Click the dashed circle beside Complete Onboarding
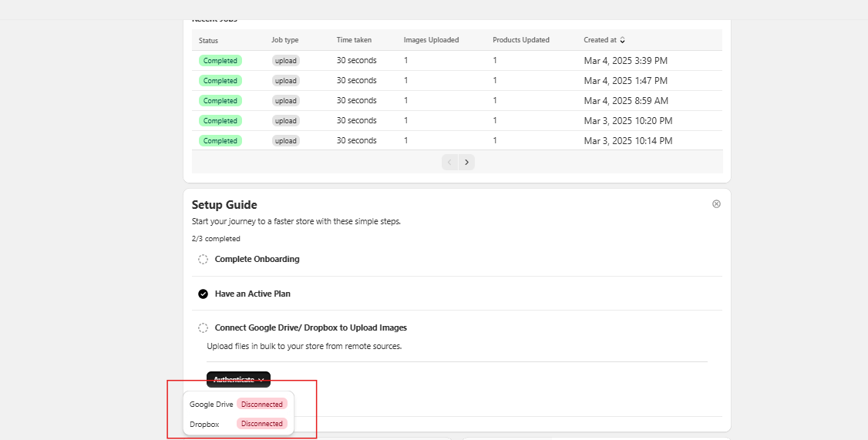Screen dimensions: 868x440 (203, 260)
